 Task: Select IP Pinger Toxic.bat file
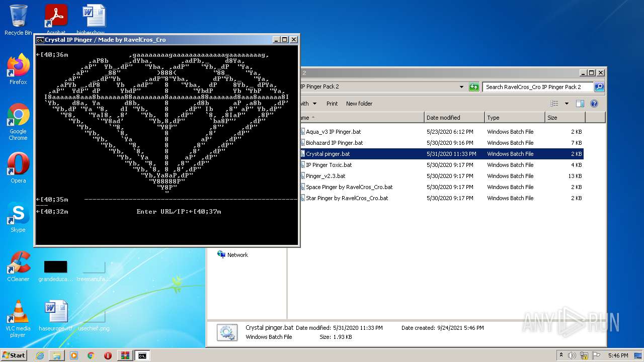[329, 165]
